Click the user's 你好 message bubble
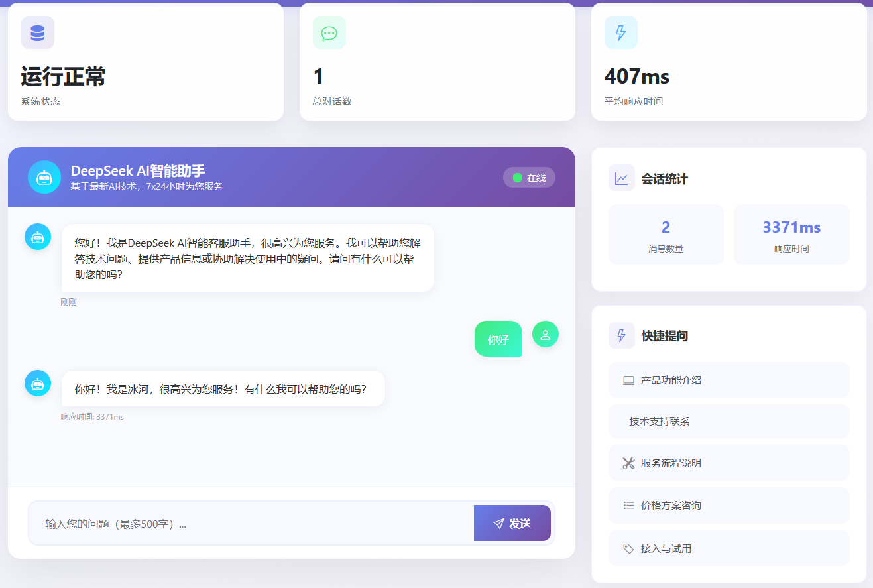This screenshot has width=873, height=588. [498, 339]
